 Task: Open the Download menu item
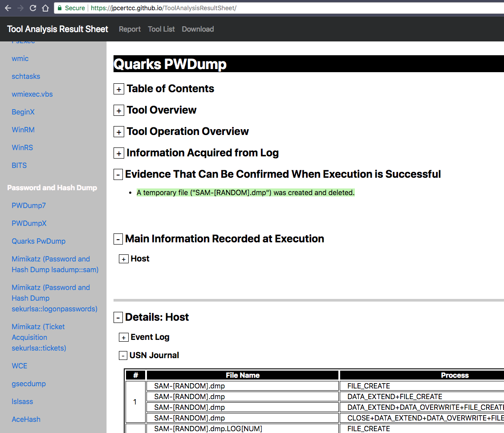click(x=198, y=29)
